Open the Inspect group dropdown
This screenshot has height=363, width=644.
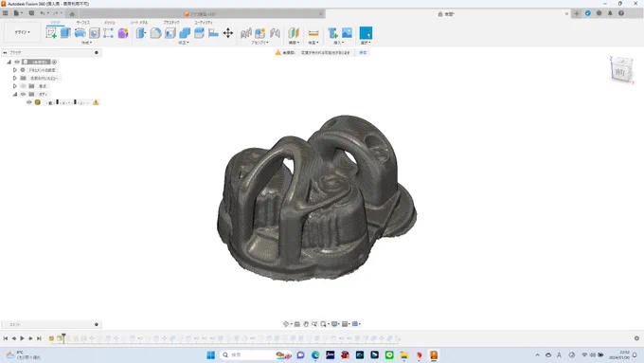[313, 43]
